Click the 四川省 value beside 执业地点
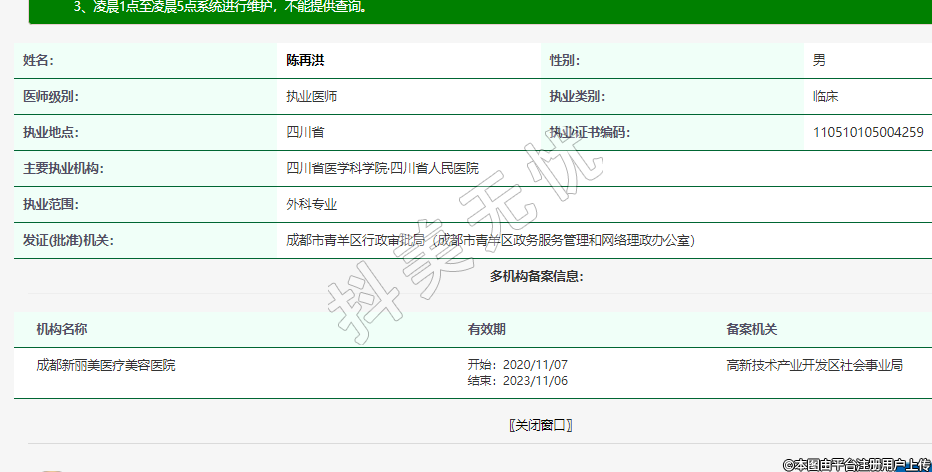 tap(305, 132)
